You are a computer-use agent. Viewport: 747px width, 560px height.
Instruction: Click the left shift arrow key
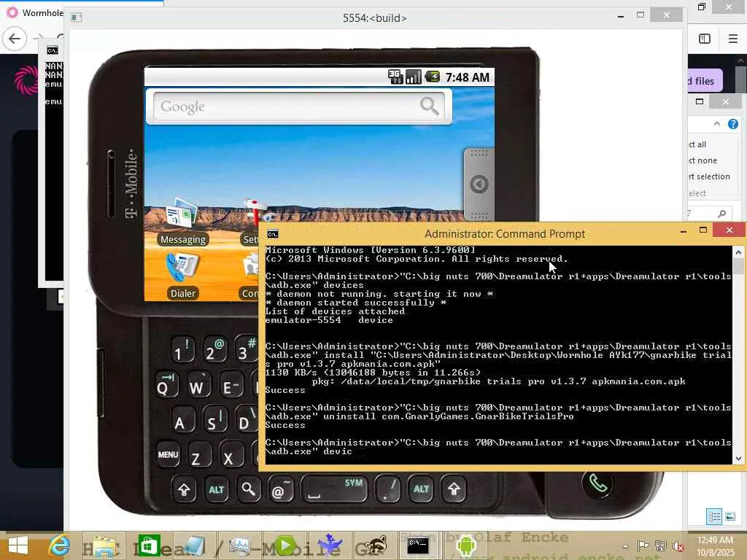click(184, 489)
